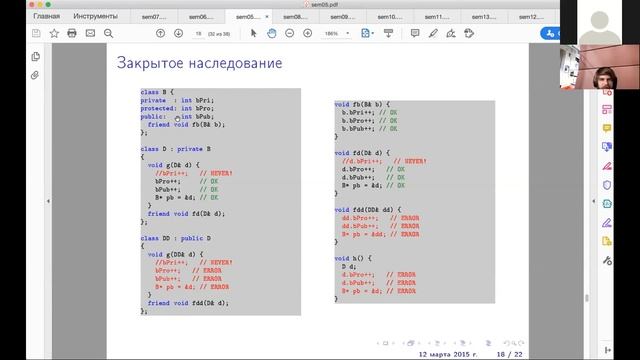
Task: Open More Tools wrench icon in right pane
Action: [x=607, y=260]
